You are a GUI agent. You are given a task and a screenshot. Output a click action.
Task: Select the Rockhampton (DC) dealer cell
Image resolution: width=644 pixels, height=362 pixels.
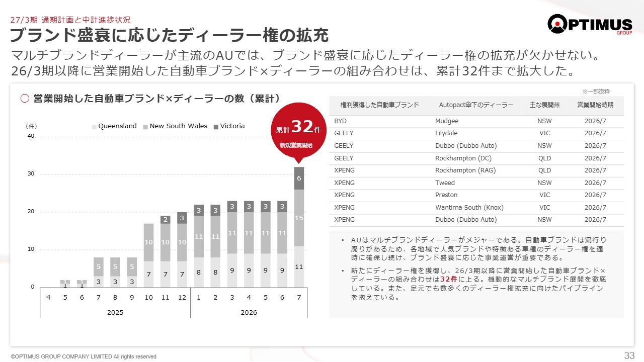point(463,158)
